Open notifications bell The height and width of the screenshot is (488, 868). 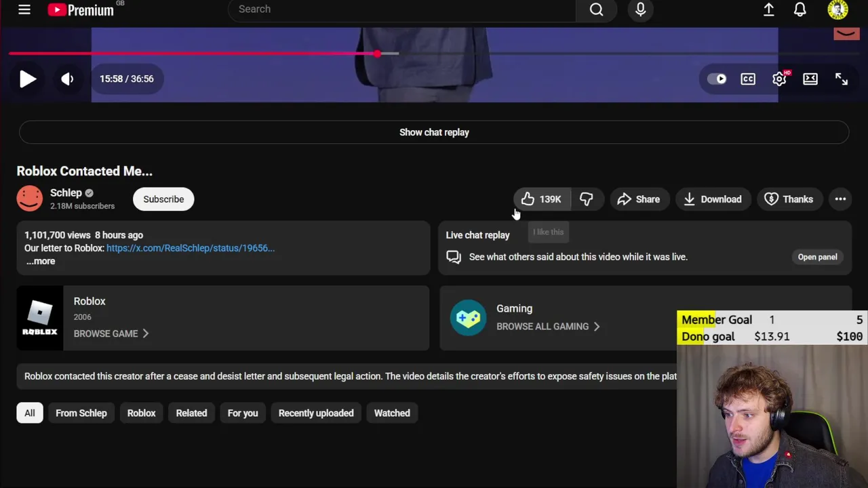[800, 9]
